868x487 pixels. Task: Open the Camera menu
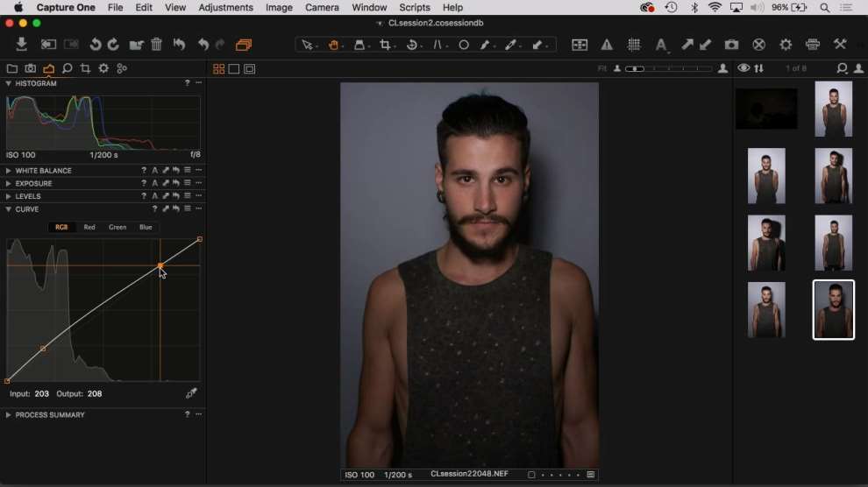pos(322,8)
